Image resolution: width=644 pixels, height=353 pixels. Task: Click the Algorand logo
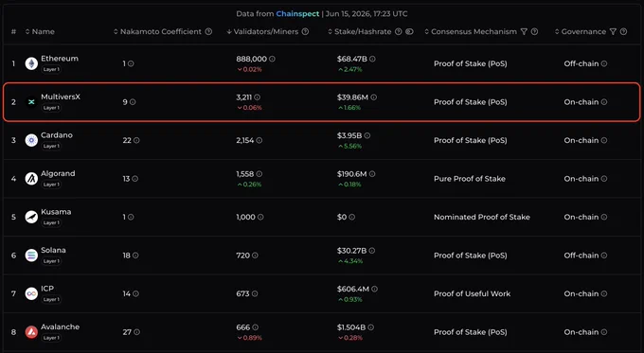coord(31,179)
